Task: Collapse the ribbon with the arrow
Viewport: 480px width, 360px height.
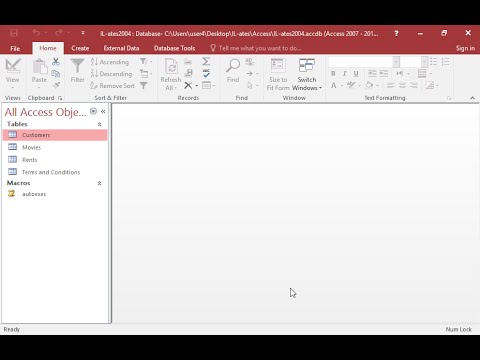Action: tap(472, 98)
